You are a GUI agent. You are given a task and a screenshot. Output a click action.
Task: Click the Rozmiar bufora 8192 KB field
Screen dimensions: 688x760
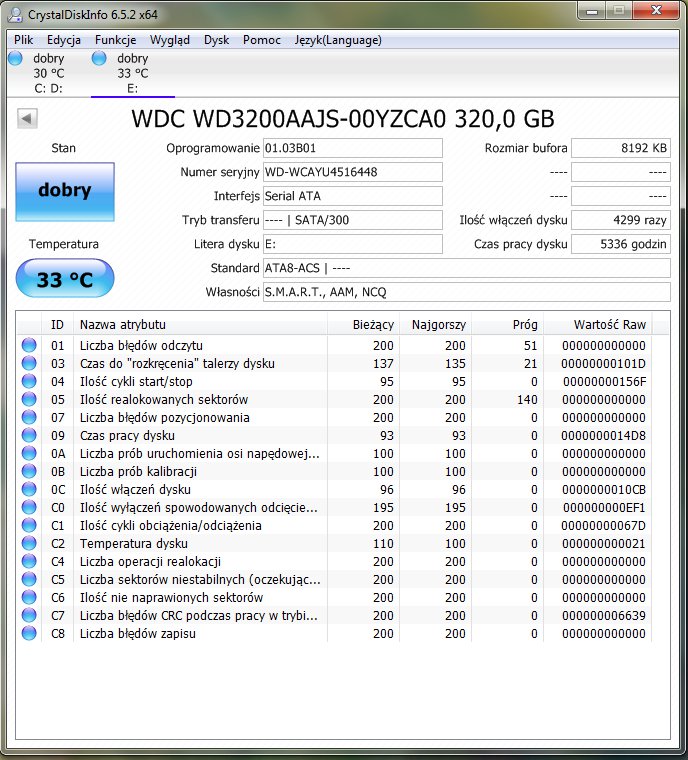[x=621, y=148]
